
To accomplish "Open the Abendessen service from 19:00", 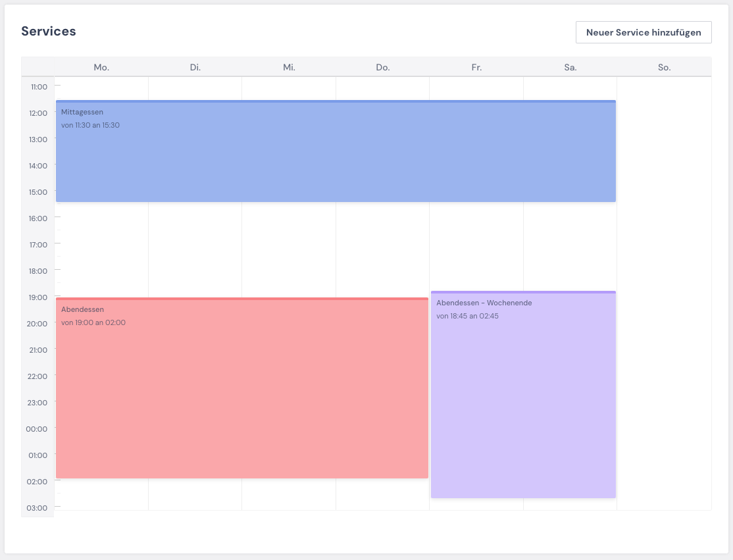I will pyautogui.click(x=242, y=388).
